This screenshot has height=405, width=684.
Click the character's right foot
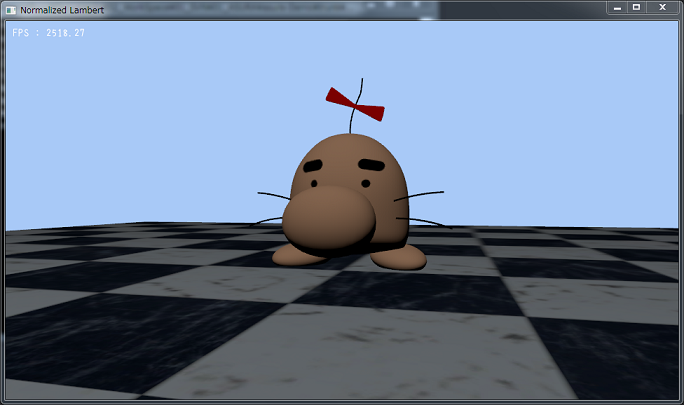click(399, 259)
